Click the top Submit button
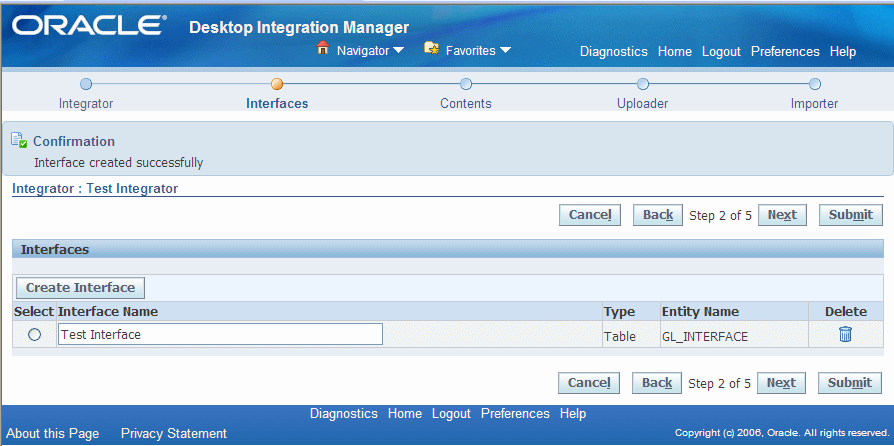Screen dimensions: 894x446 pos(851,215)
